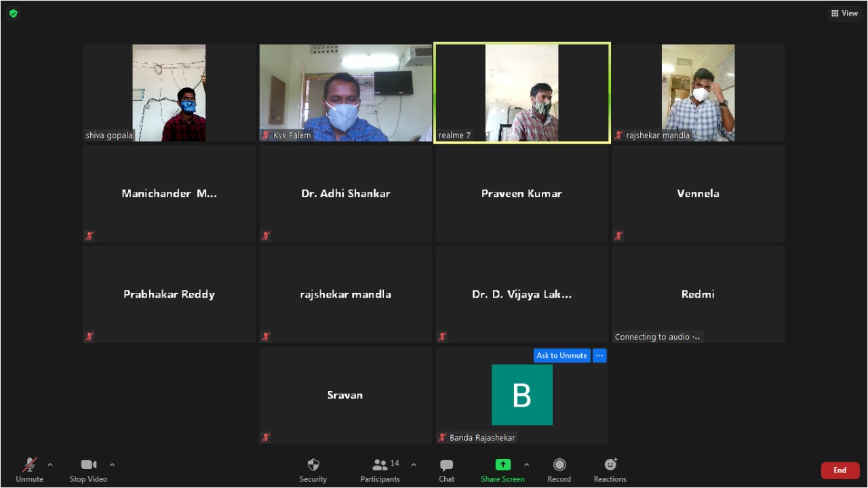This screenshot has width=868, height=488.
Task: Expand video options arrow beside Stop Video
Action: [113, 464]
